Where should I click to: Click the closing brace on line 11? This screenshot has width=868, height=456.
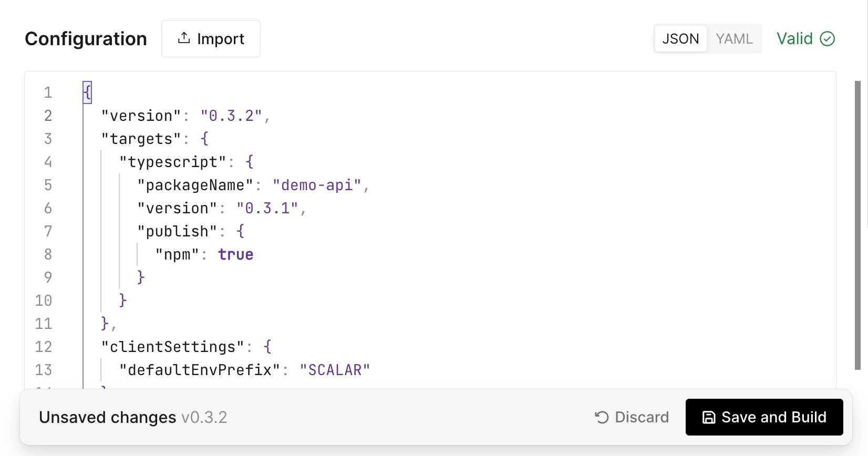(x=105, y=324)
